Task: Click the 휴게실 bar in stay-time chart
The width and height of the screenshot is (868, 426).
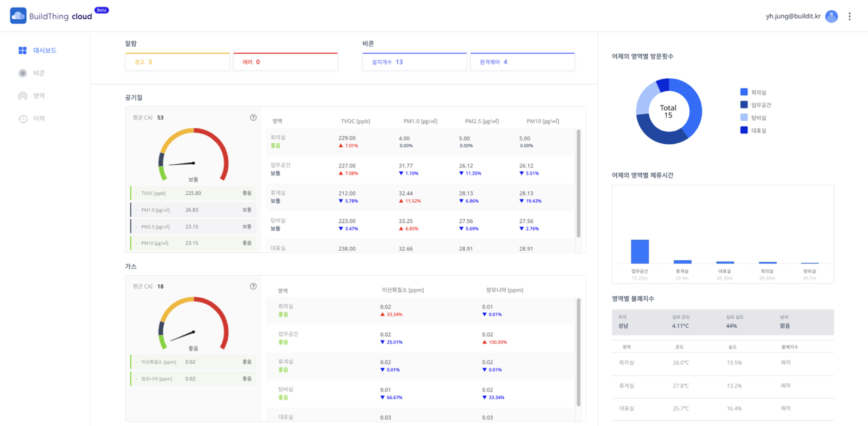Action: pos(682,262)
